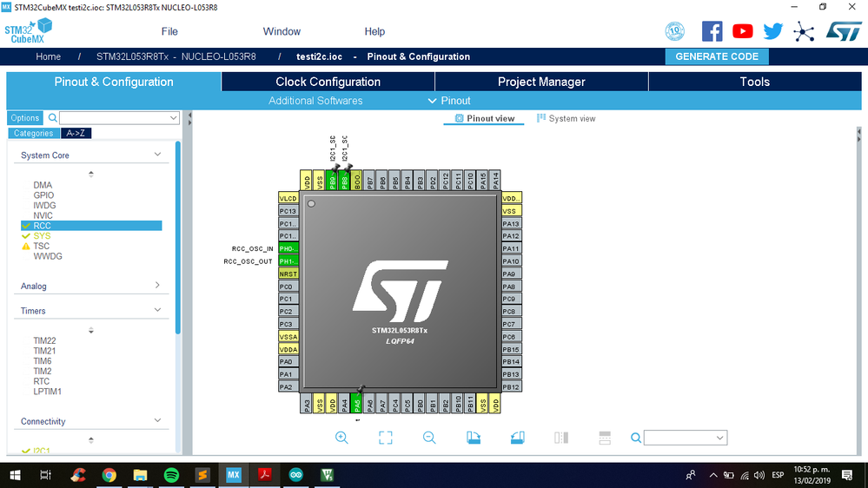Screen dimensions: 868x488
Task: Click sort arrows under Timers
Action: [x=90, y=330]
